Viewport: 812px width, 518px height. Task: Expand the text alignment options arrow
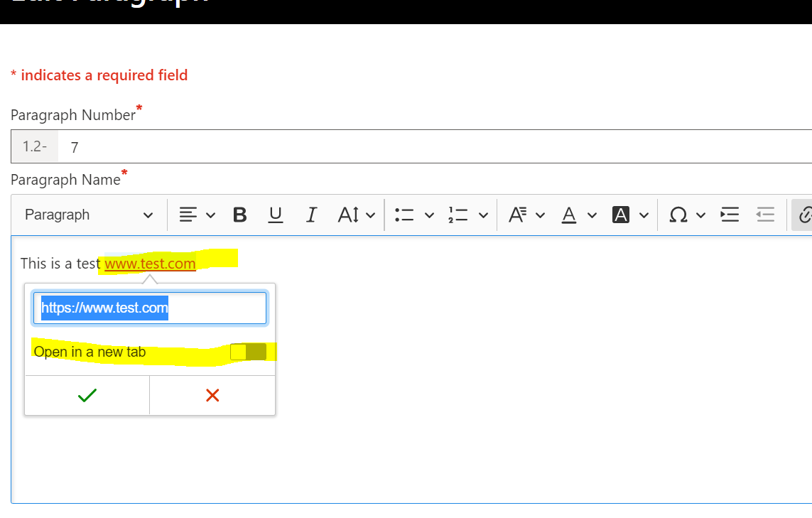pyautogui.click(x=210, y=215)
